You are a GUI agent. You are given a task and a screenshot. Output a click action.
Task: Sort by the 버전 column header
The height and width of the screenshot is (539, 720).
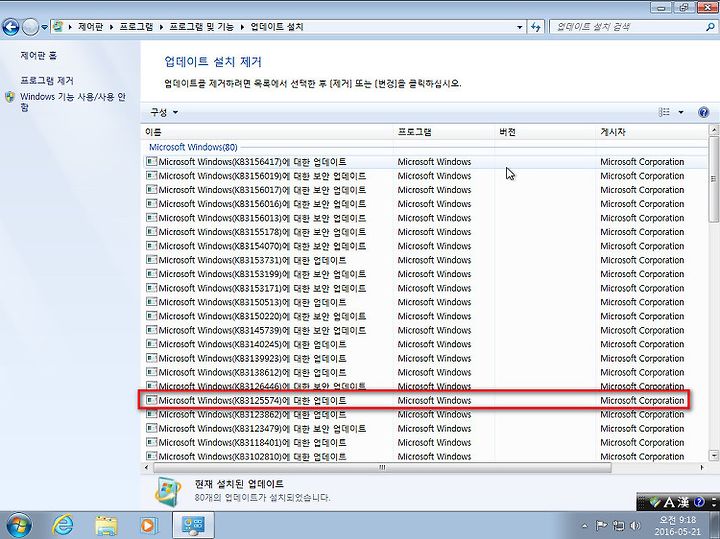pos(545,132)
